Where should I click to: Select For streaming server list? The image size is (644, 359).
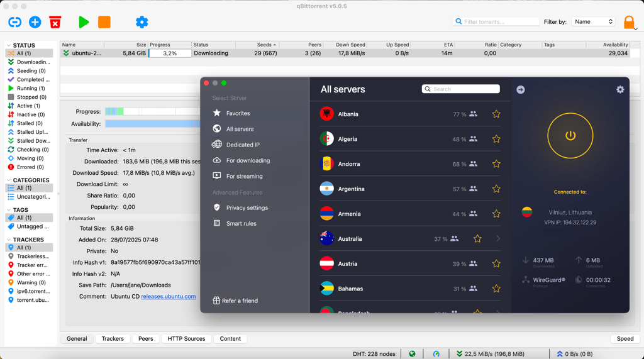(245, 176)
